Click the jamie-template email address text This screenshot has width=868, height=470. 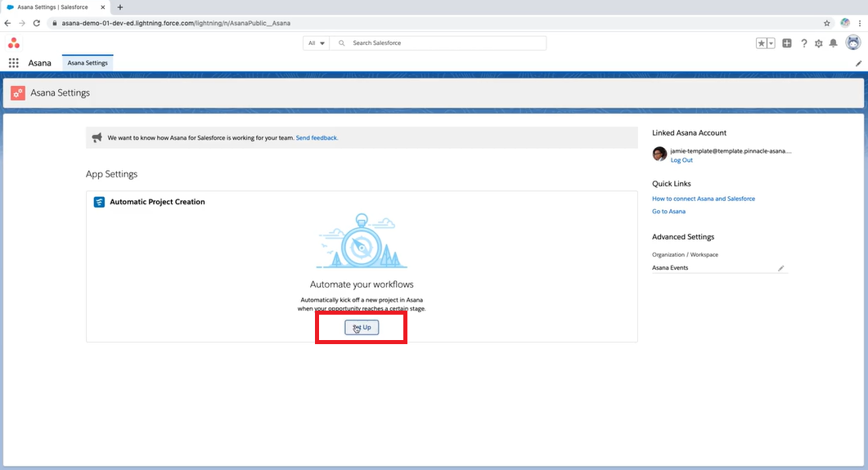(731, 151)
